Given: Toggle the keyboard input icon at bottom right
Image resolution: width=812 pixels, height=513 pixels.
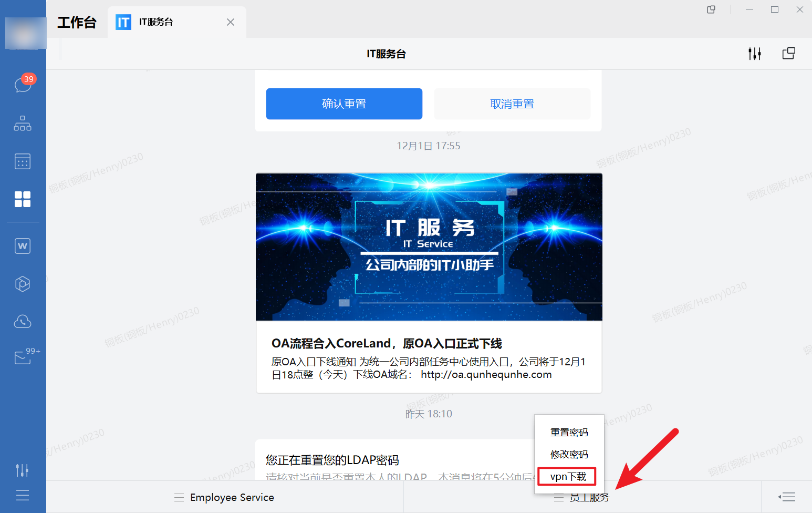Looking at the screenshot, I should tap(787, 497).
